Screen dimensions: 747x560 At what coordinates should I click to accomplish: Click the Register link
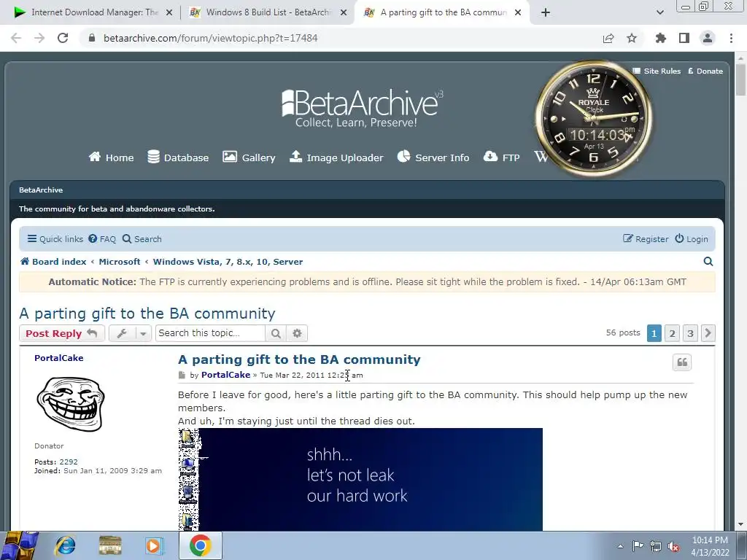pyautogui.click(x=646, y=239)
